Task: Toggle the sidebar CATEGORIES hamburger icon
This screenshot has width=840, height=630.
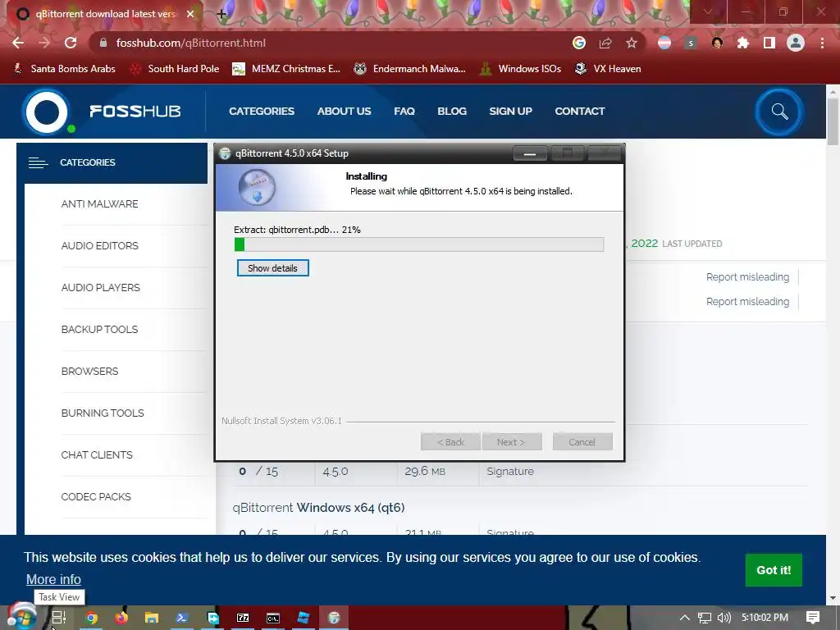Action: coord(38,163)
